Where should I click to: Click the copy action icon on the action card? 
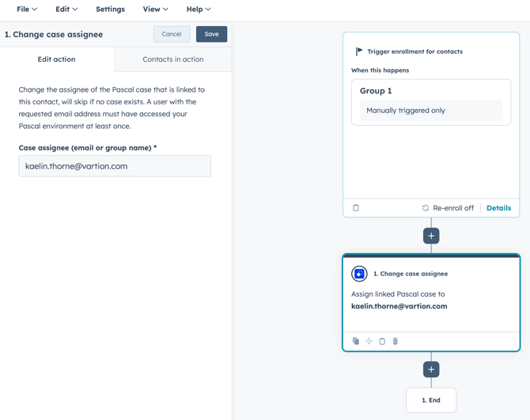click(356, 342)
